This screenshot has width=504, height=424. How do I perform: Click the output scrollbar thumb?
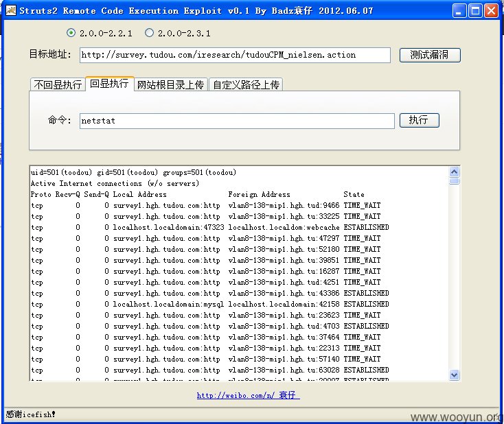(x=454, y=182)
